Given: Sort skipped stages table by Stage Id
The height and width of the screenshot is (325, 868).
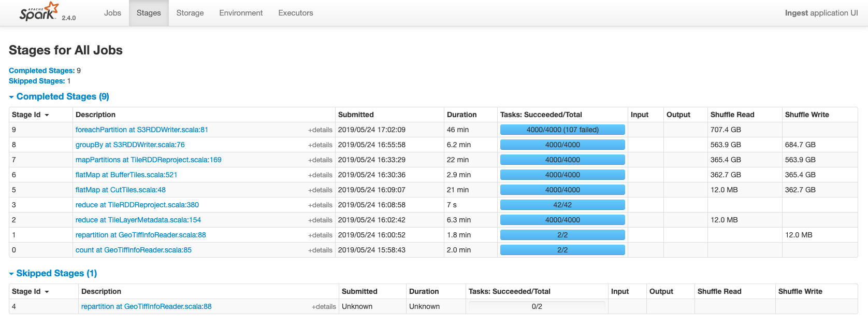Looking at the screenshot, I should (x=30, y=291).
